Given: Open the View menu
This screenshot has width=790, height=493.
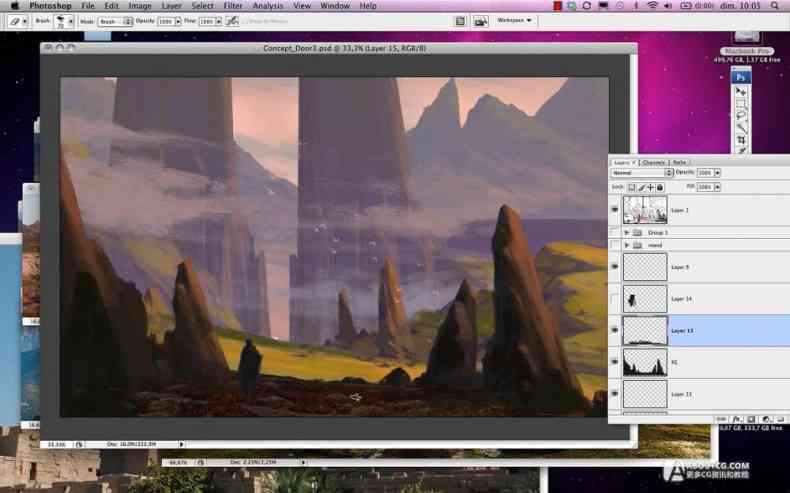Looking at the screenshot, I should 302,6.
